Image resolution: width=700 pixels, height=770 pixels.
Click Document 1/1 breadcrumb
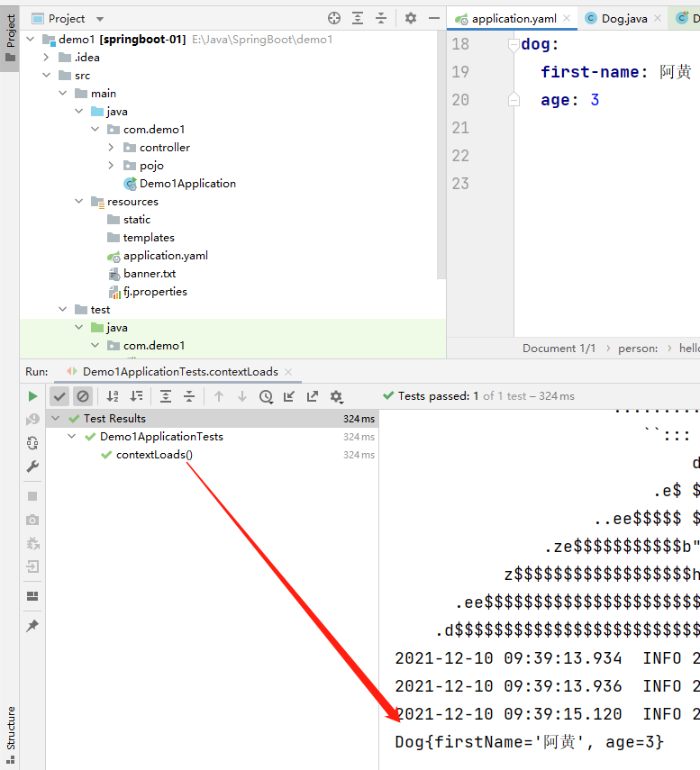pos(559,349)
